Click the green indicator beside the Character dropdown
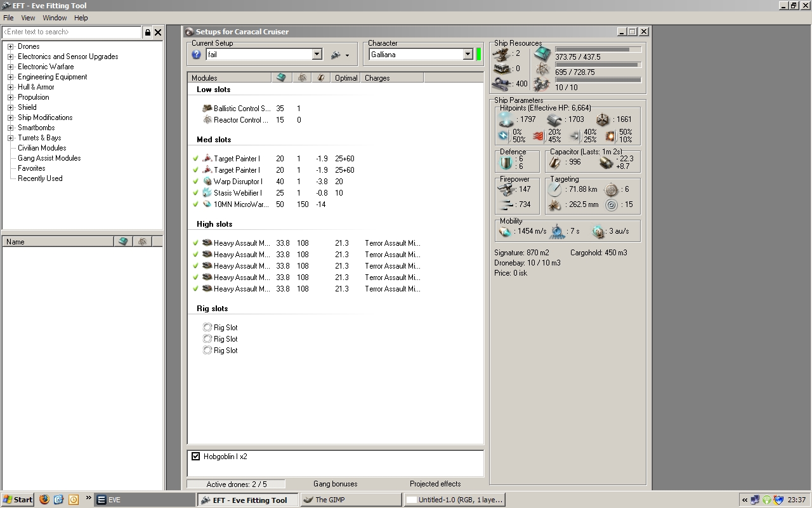The width and height of the screenshot is (812, 508). click(478, 55)
